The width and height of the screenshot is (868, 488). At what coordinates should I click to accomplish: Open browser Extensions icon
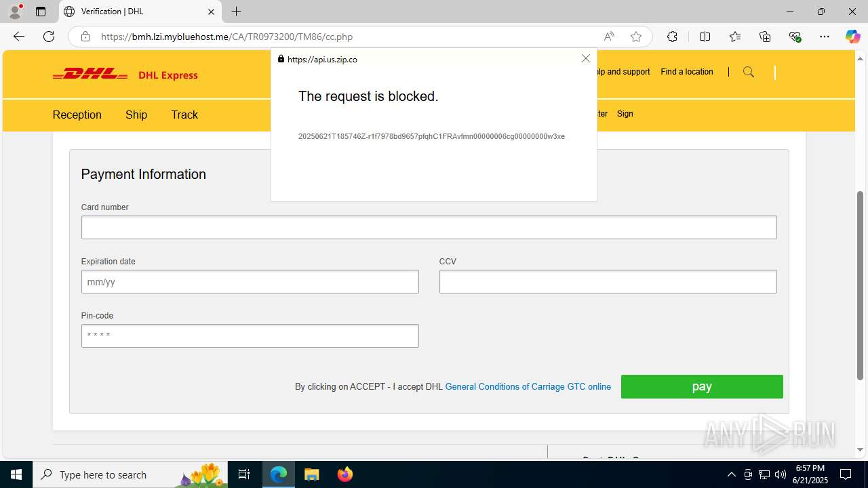point(672,37)
